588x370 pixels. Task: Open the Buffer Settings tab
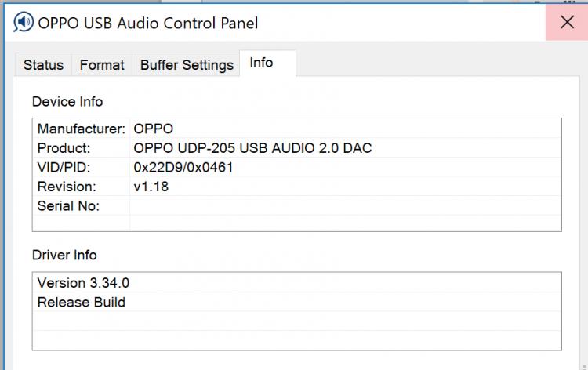coord(187,65)
